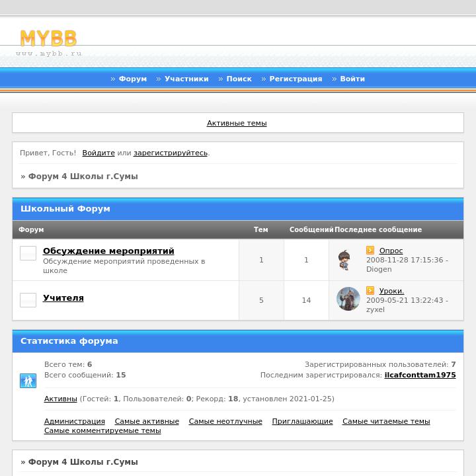Click the status icon beside Учителя
The image size is (476, 476).
click(28, 300)
